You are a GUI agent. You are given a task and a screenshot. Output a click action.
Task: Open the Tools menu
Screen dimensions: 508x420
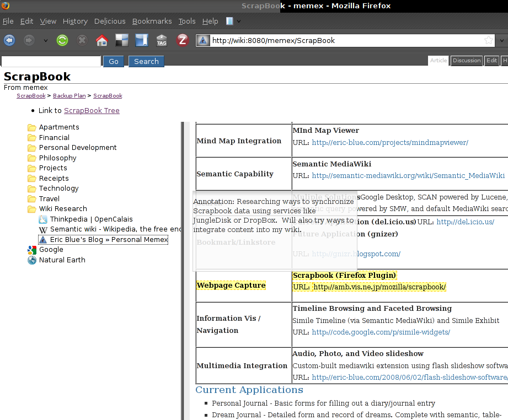(x=187, y=21)
